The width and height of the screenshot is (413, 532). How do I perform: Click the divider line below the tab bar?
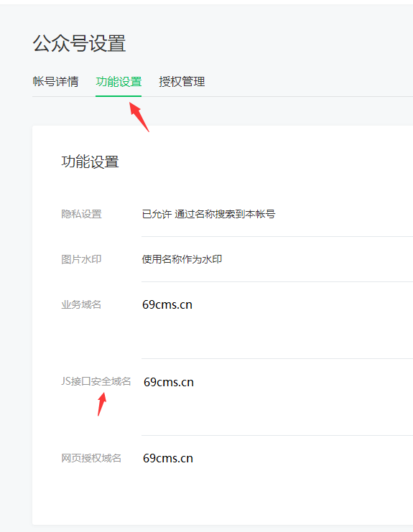tap(223, 96)
